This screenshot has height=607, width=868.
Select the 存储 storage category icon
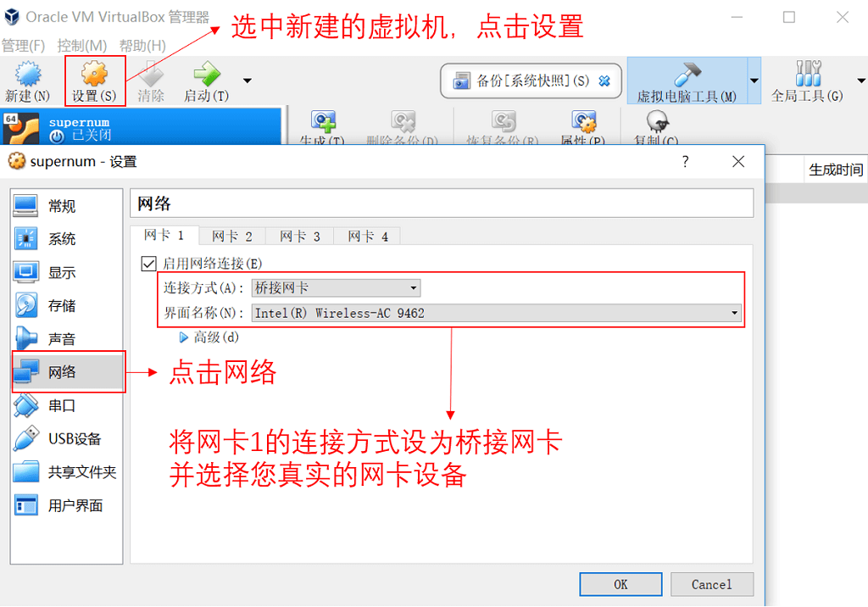[x=26, y=305]
